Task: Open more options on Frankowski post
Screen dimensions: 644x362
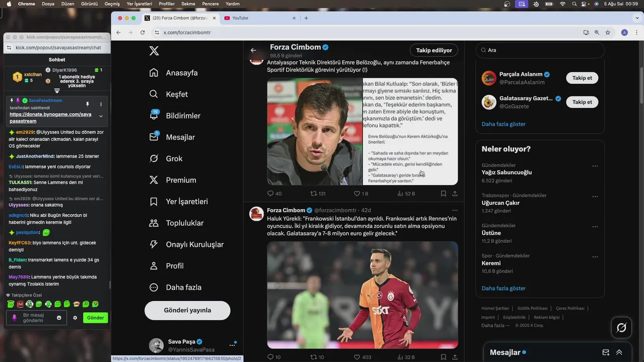Action: click(455, 210)
